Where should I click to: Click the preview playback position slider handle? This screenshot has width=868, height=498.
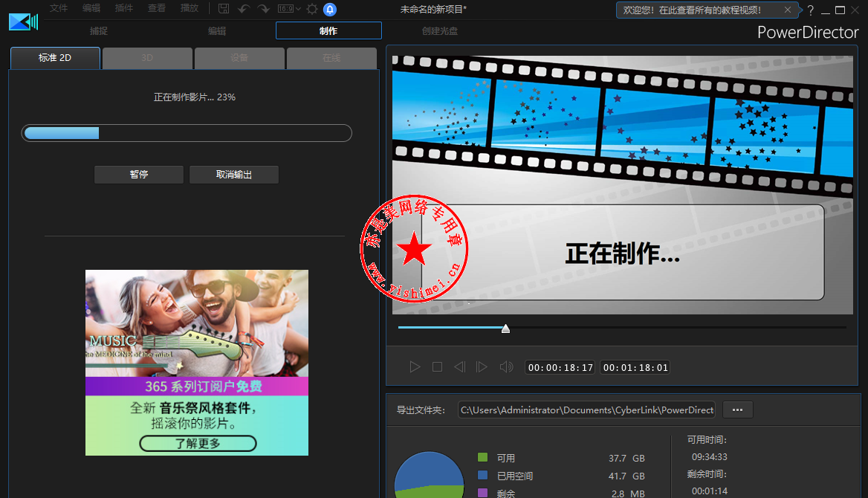pyautogui.click(x=505, y=329)
